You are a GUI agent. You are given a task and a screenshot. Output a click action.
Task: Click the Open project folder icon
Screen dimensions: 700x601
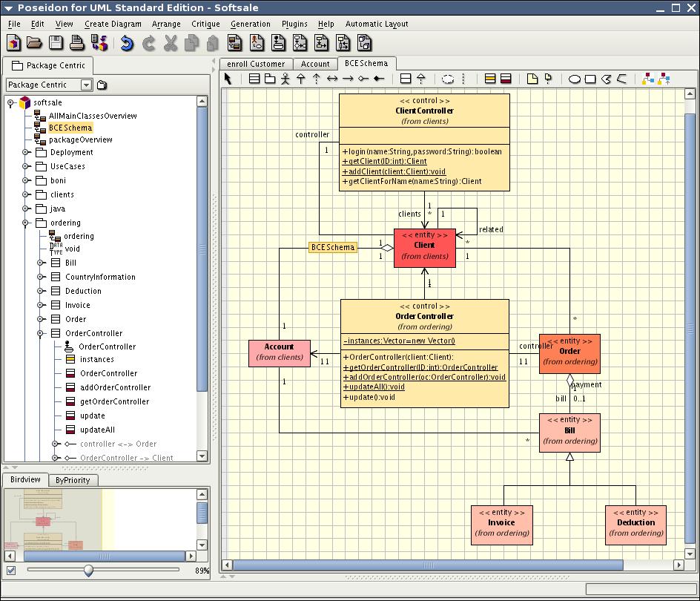(34, 43)
